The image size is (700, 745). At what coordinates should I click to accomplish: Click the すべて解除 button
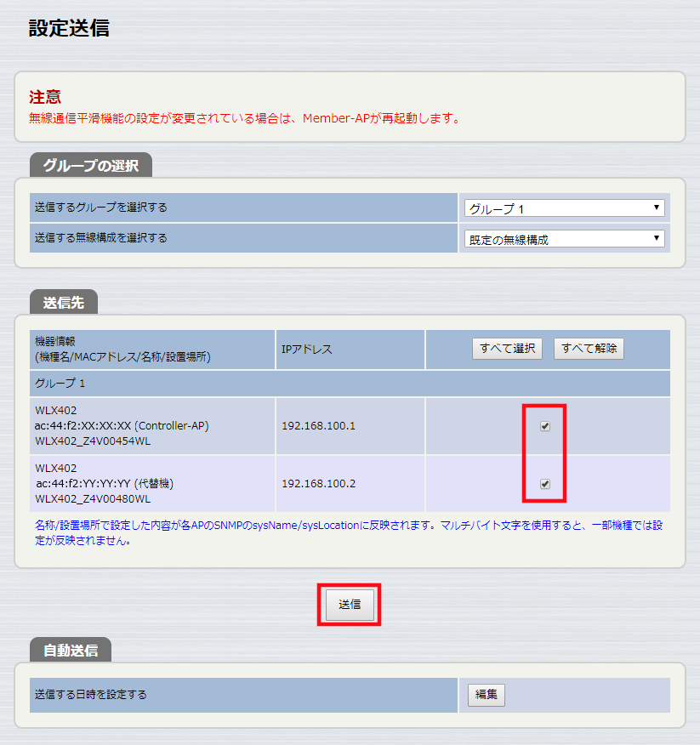pos(589,349)
